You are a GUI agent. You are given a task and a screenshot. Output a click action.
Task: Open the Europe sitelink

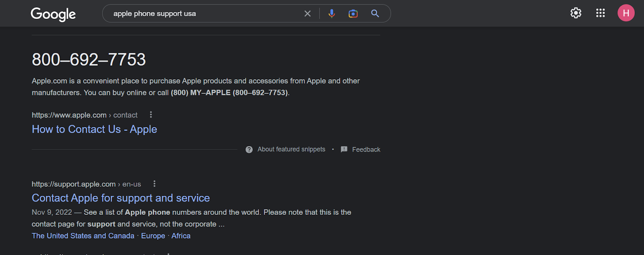(x=153, y=236)
